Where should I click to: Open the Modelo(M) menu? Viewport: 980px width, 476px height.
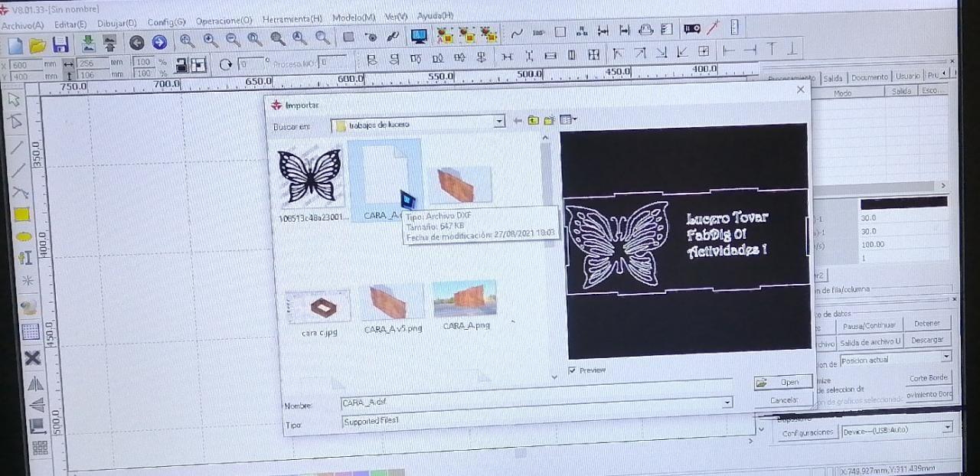pyautogui.click(x=354, y=18)
